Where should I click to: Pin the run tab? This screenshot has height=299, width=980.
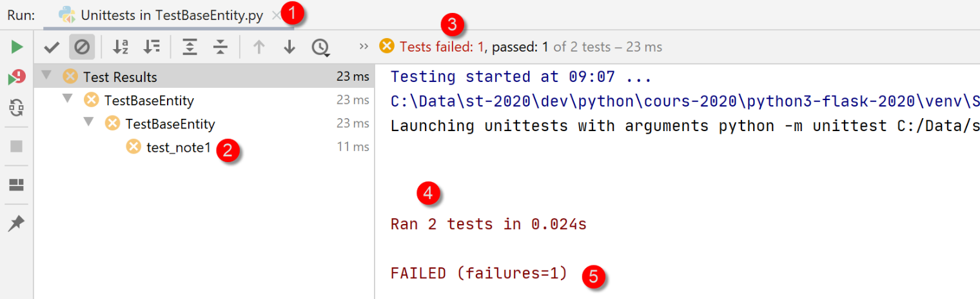(17, 223)
